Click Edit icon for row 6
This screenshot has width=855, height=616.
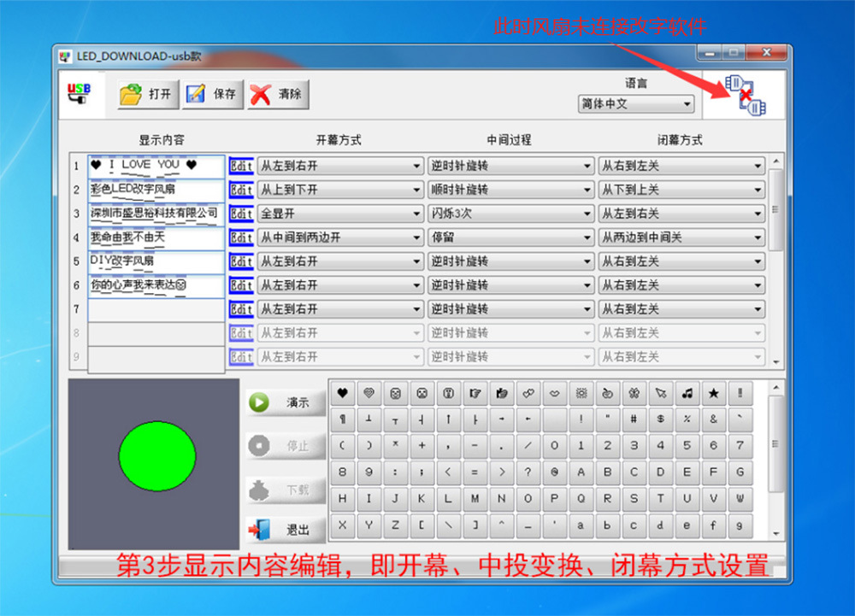(x=241, y=285)
